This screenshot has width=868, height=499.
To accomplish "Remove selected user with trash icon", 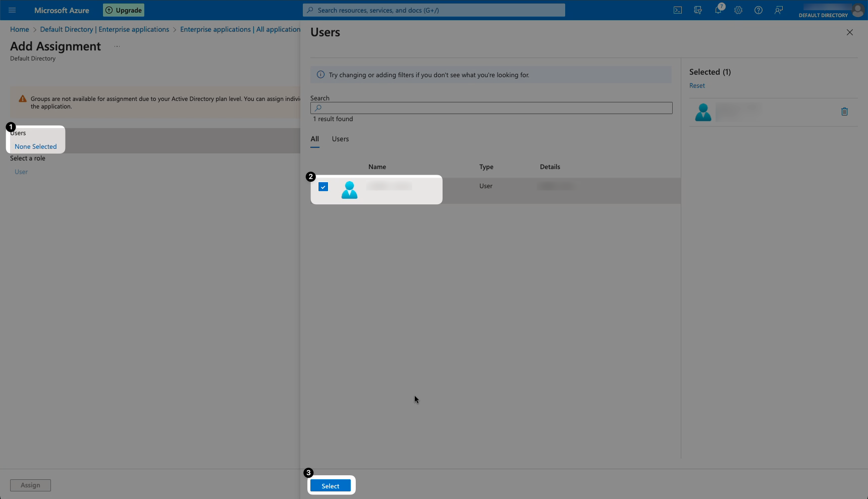I will [844, 112].
